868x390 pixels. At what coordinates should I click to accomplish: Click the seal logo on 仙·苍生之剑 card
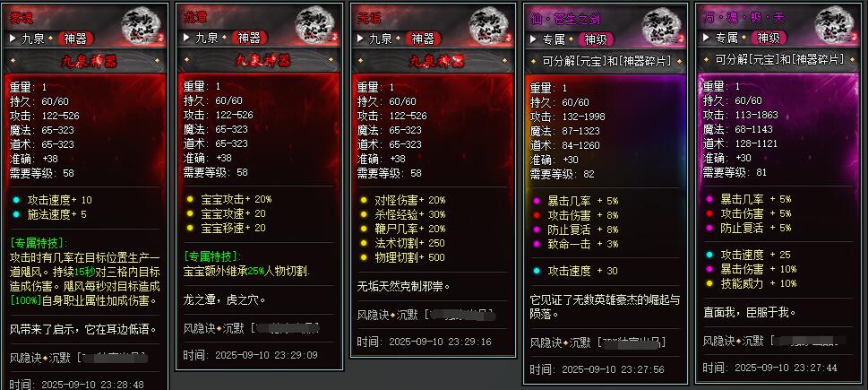point(661,27)
